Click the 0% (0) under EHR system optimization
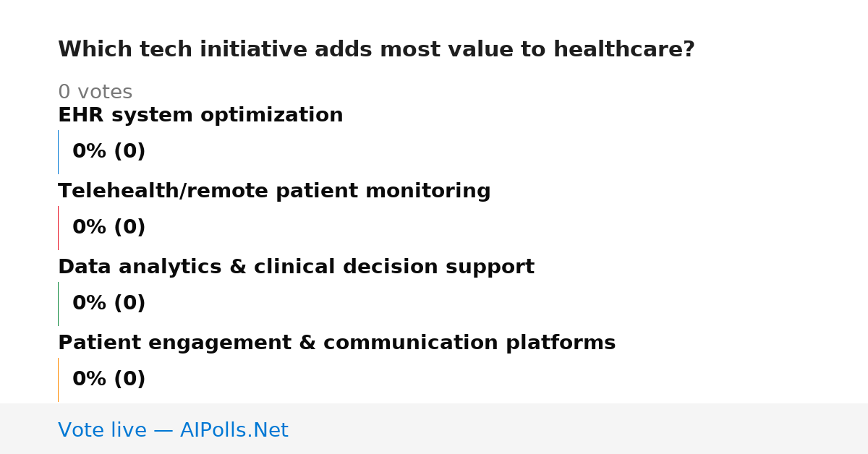The image size is (868, 454). (x=109, y=152)
